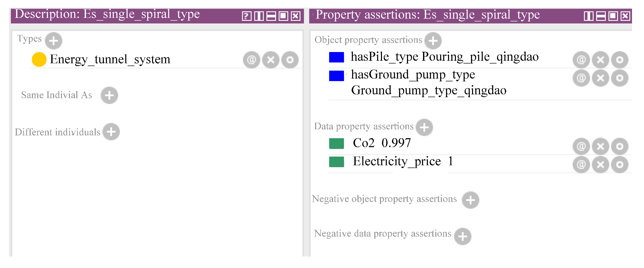644x268 pixels.
Task: Add different individuals with the plus icon
Action: coord(111,132)
